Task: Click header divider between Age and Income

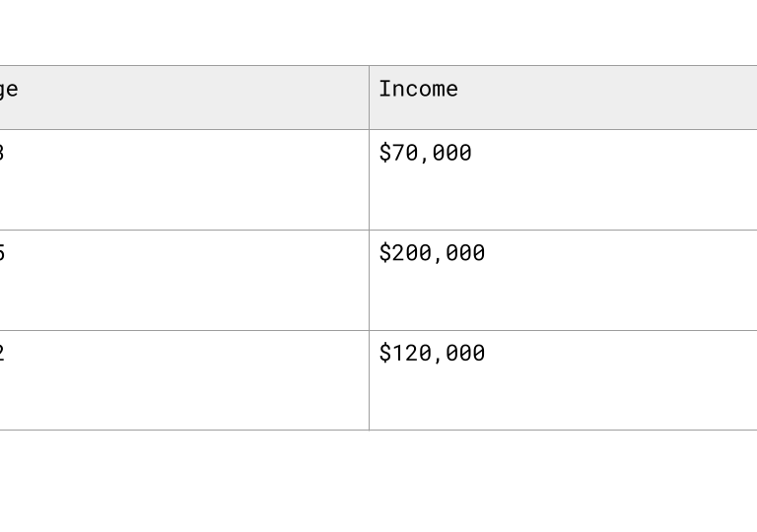Action: 369,98
